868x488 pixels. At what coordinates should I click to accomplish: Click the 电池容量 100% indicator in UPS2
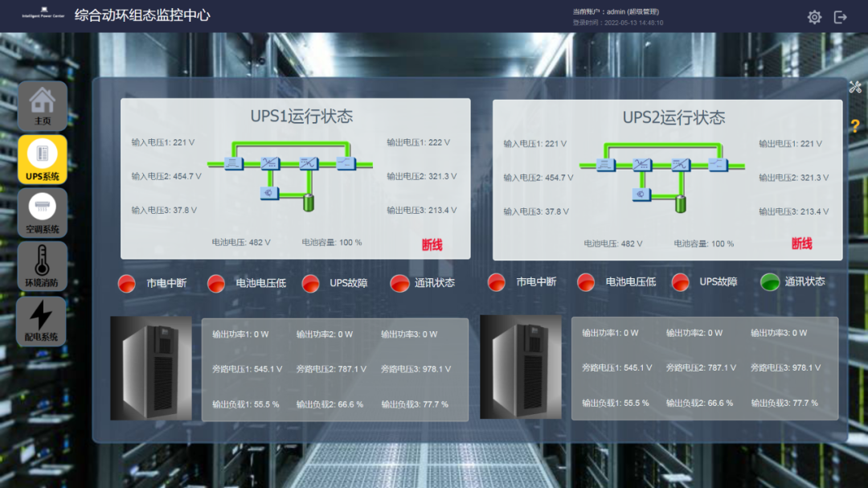[703, 241]
